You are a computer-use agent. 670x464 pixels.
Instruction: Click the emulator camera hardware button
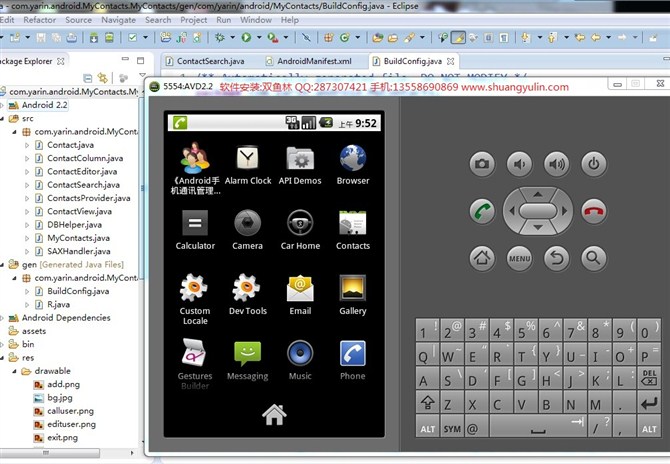(482, 164)
